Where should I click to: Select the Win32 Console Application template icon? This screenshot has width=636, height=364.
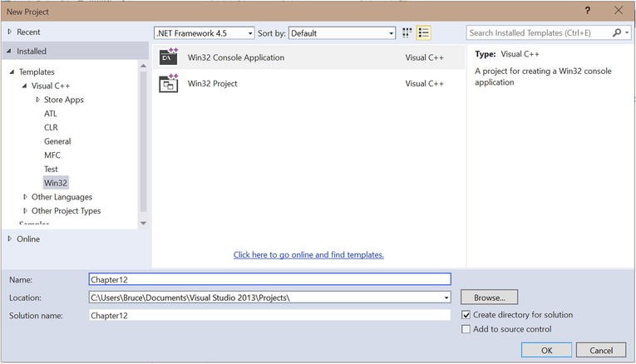(168, 57)
